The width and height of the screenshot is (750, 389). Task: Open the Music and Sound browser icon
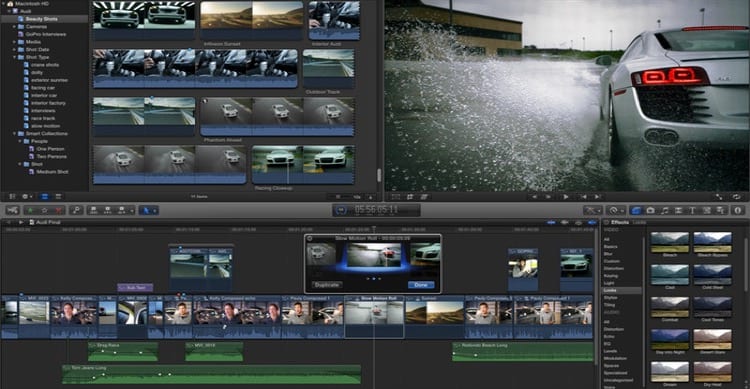[664, 210]
